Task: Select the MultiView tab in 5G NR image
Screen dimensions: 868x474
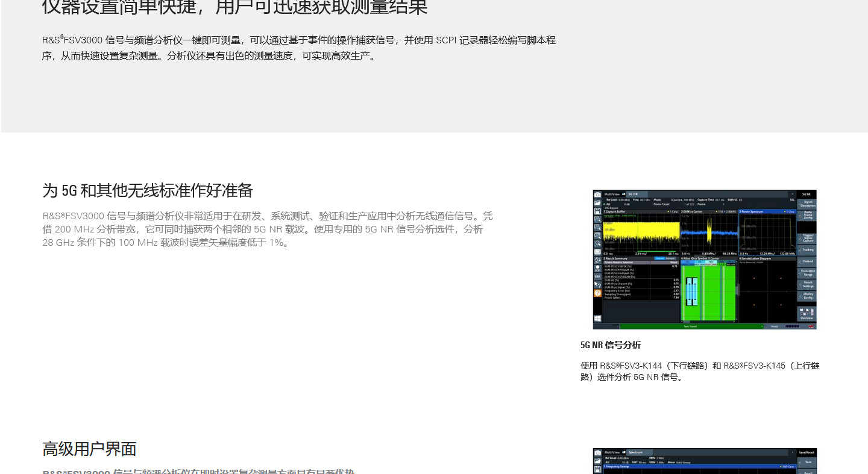Action: tap(612, 194)
